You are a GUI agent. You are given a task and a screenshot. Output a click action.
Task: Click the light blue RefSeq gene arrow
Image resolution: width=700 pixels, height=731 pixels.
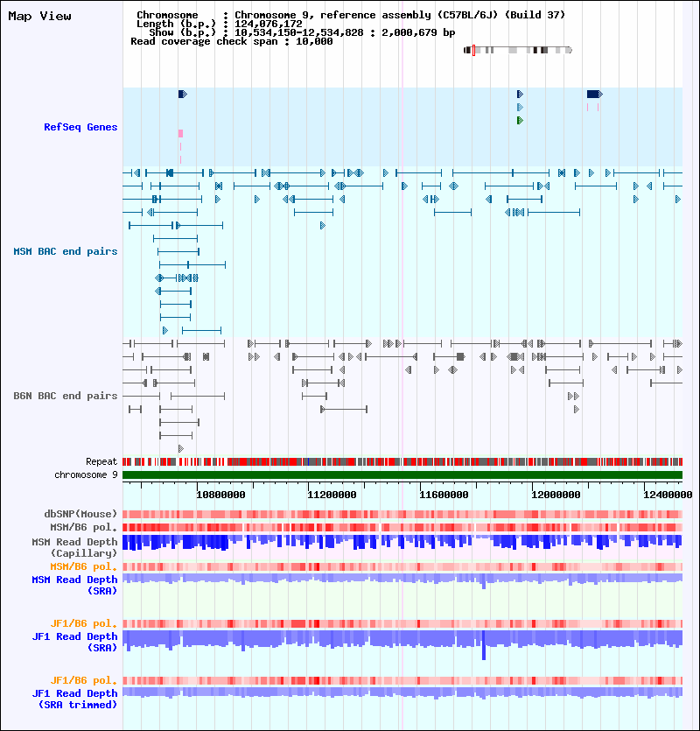[x=520, y=107]
